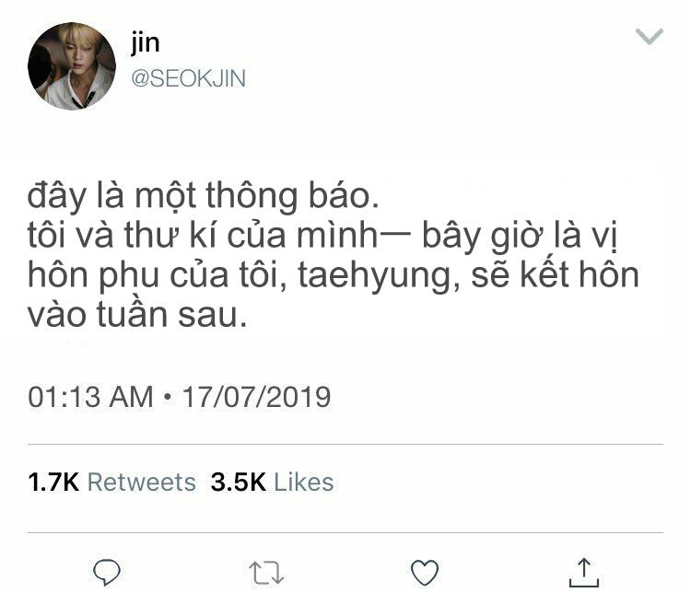Viewport: 691px width, 616px height.
Task: Share the tweet via the upload arrow icon
Action: tap(584, 573)
